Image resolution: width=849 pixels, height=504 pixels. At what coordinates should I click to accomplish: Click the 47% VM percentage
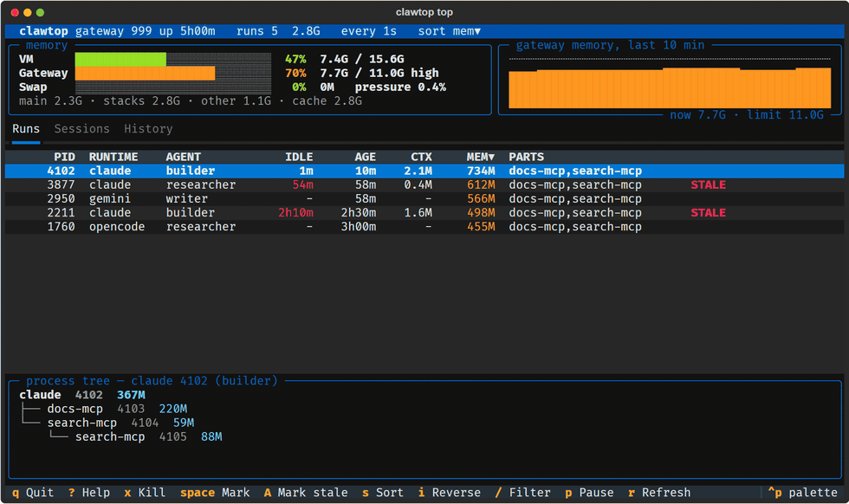(x=295, y=59)
